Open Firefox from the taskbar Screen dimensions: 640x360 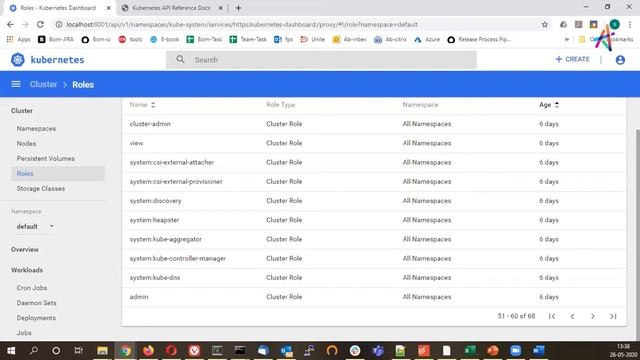[148, 351]
